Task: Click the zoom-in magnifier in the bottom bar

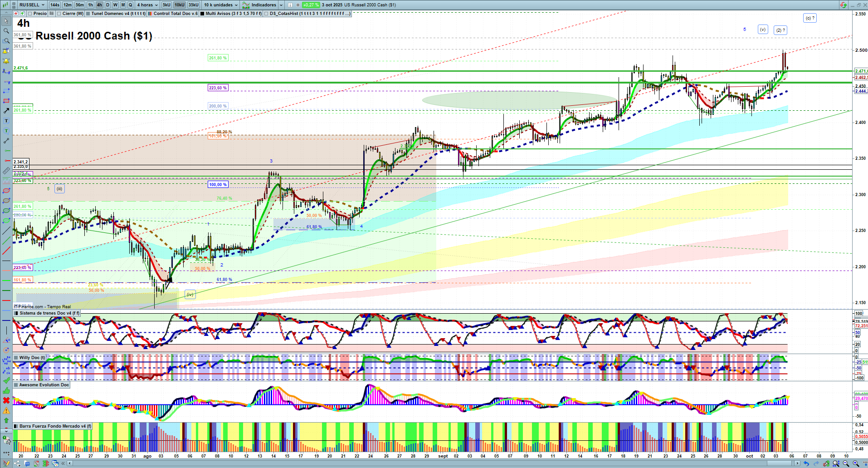Action: click(856, 463)
